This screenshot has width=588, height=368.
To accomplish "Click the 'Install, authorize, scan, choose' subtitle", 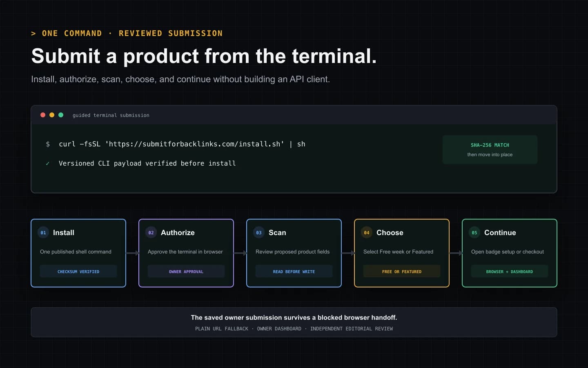I will [x=180, y=79].
